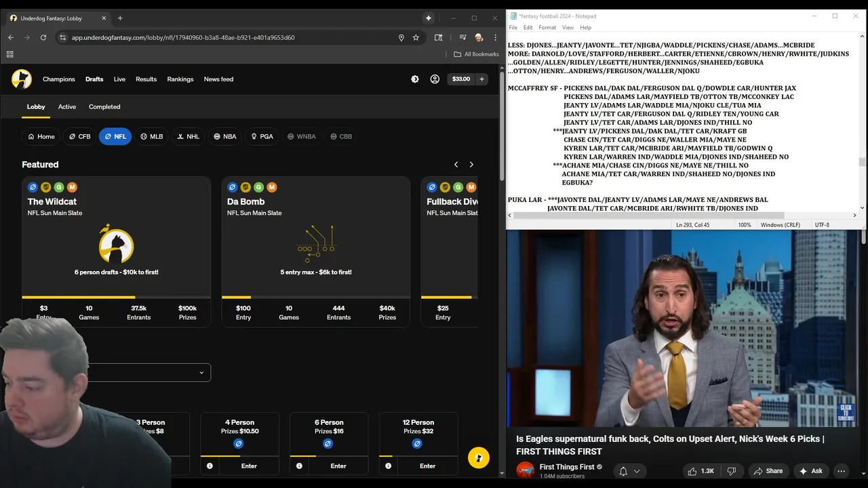The height and width of the screenshot is (488, 868).
Task: Open Notepad File menu
Action: coord(513,28)
